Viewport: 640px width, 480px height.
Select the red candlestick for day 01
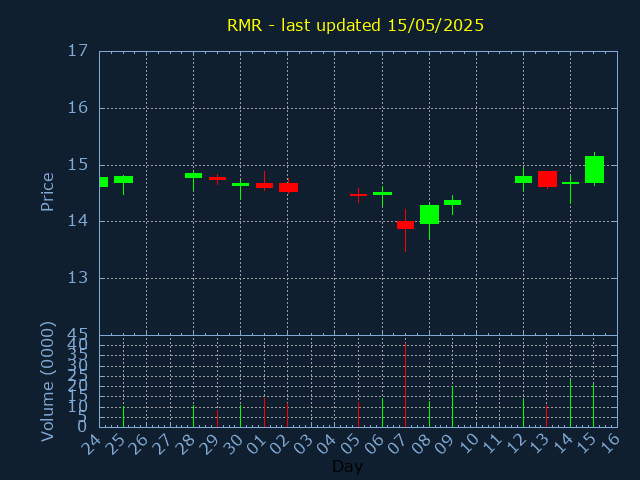(x=264, y=185)
